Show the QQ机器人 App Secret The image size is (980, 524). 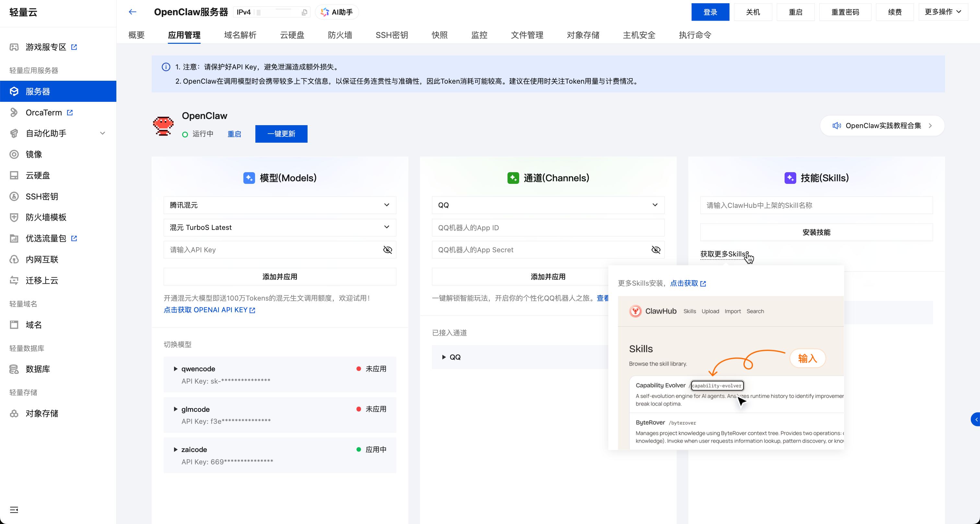656,250
